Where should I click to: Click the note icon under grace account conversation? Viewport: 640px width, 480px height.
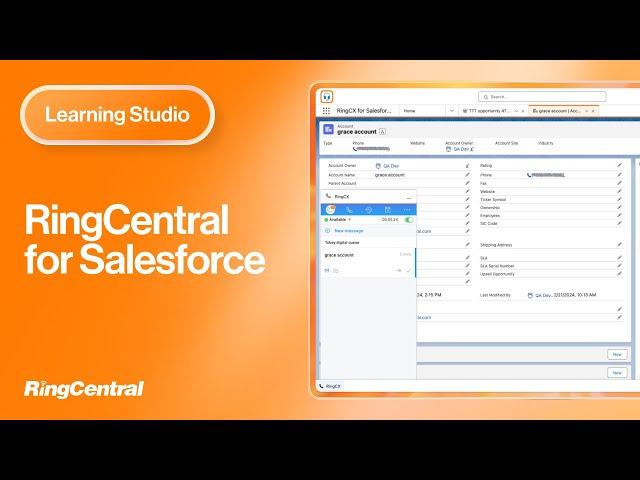(336, 271)
